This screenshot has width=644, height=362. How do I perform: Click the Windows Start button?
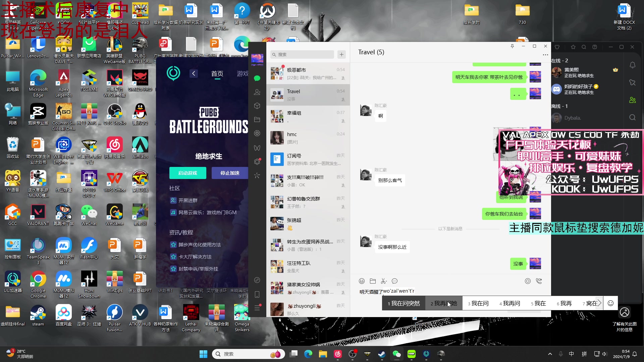coord(203,354)
